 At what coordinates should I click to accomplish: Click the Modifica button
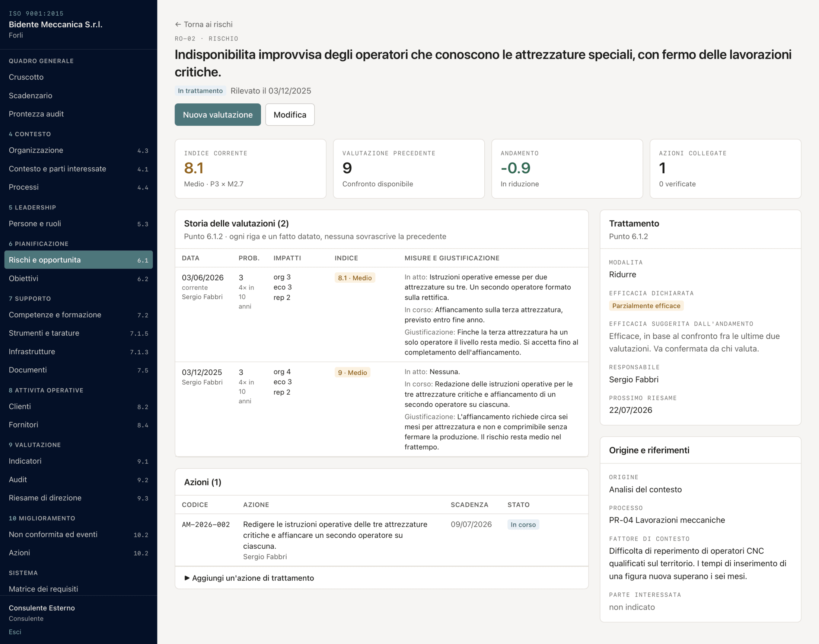[290, 115]
